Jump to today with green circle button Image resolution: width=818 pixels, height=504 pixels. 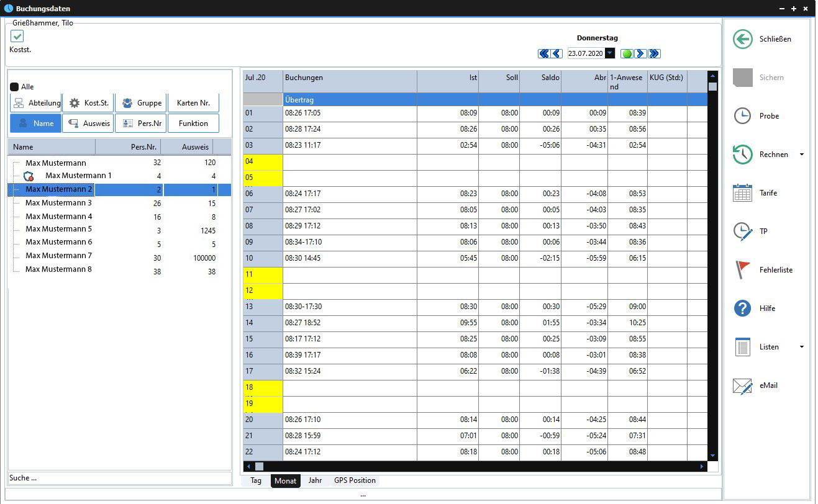point(627,54)
